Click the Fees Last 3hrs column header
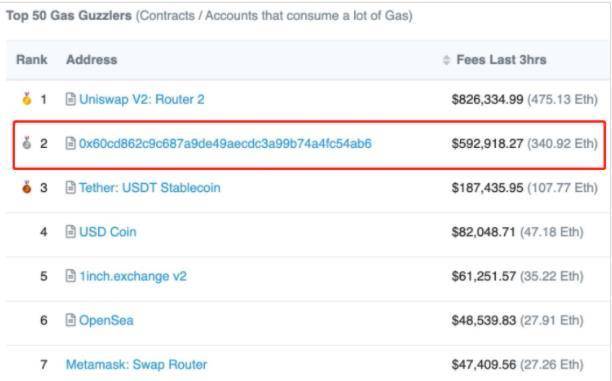Viewport: 612px width, 381px height. (x=501, y=60)
